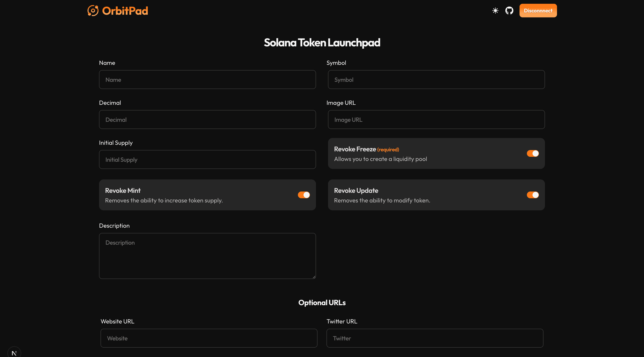Click the OrbitPad brand name
This screenshot has height=357, width=644.
coord(125,11)
